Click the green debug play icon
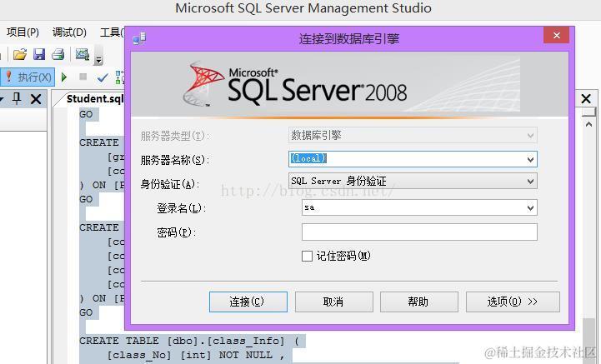601x364 pixels. tap(64, 77)
